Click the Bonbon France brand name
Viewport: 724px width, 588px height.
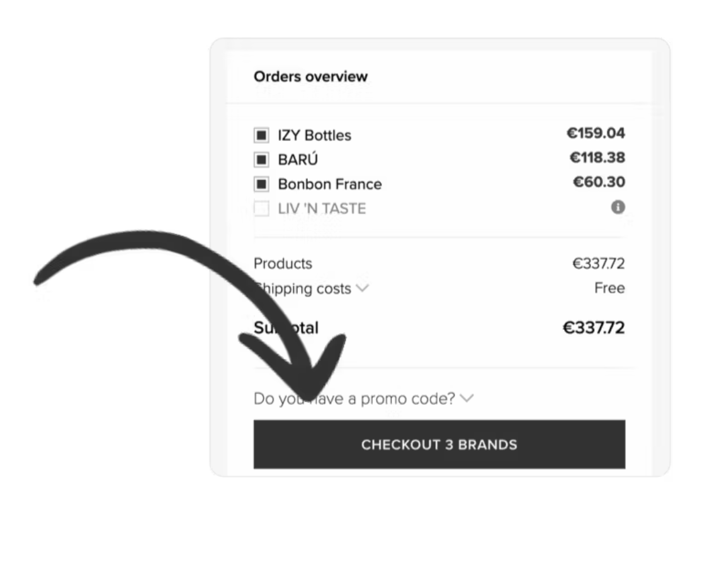(329, 184)
